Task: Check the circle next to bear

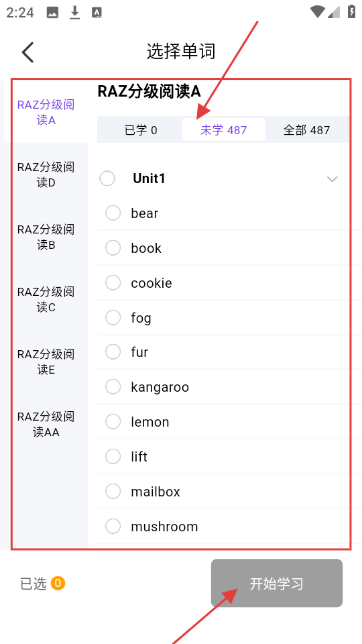Action: (x=113, y=213)
